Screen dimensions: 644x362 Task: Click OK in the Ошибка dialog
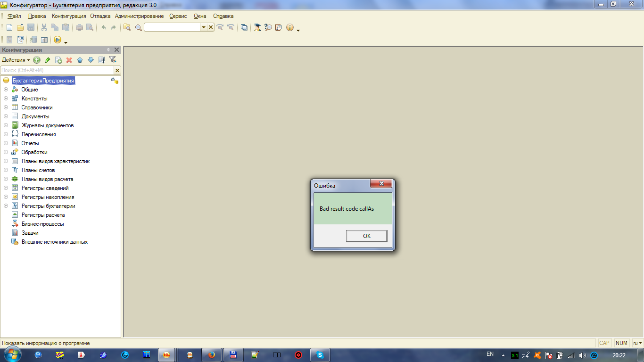(367, 236)
